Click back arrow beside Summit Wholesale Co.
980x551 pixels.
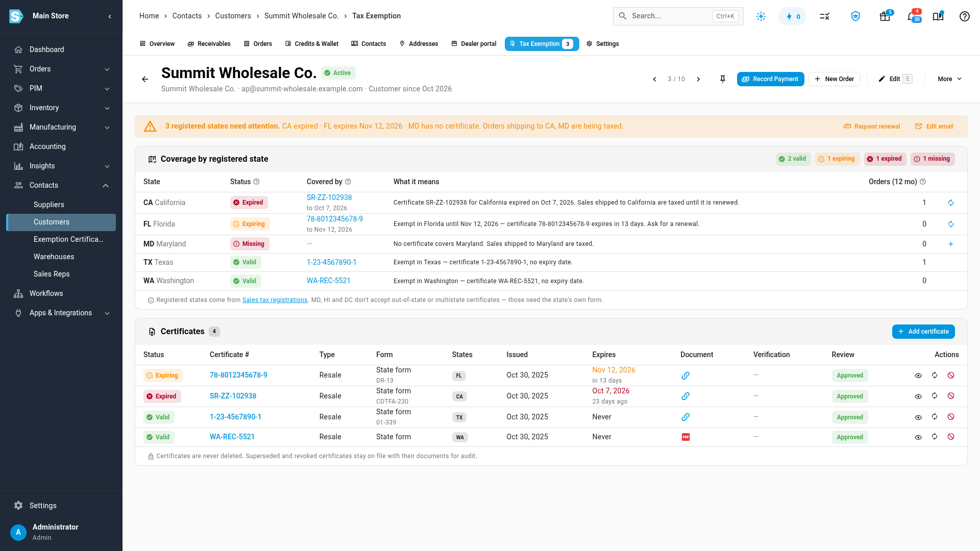pyautogui.click(x=145, y=79)
